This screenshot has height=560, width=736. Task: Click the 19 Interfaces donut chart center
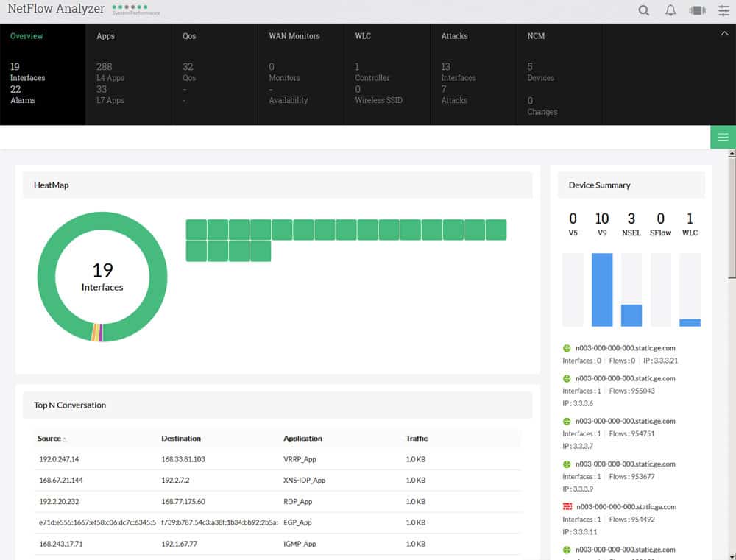coord(102,277)
